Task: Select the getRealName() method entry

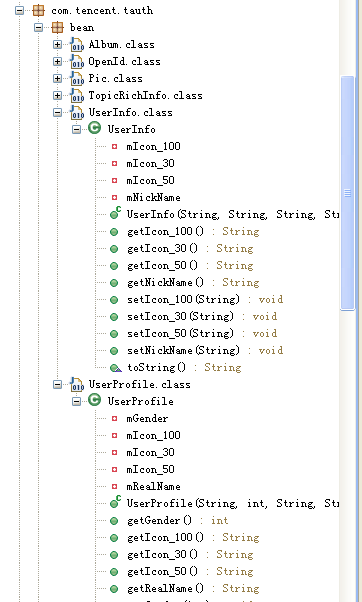Action: [x=185, y=588]
